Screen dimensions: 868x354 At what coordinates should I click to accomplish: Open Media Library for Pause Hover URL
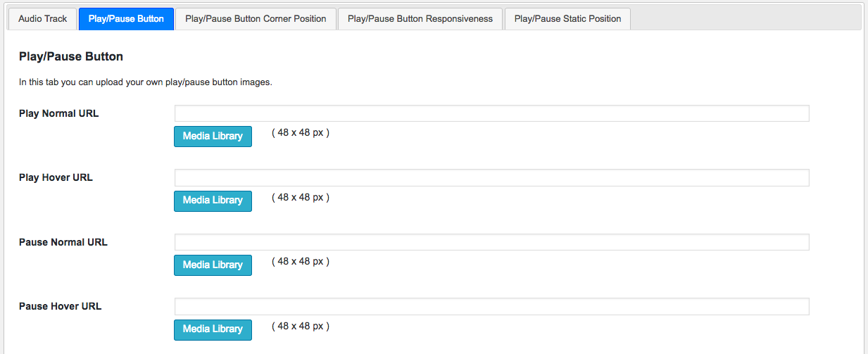[213, 329]
